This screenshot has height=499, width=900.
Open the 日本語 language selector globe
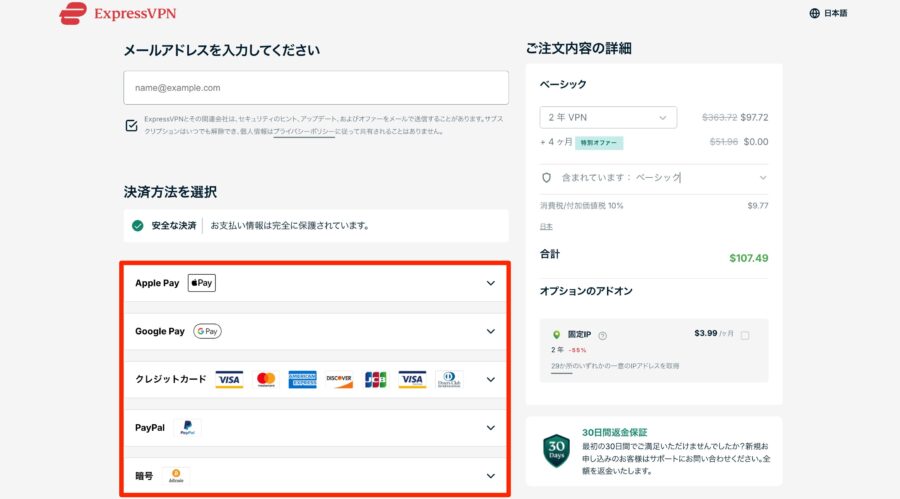814,13
